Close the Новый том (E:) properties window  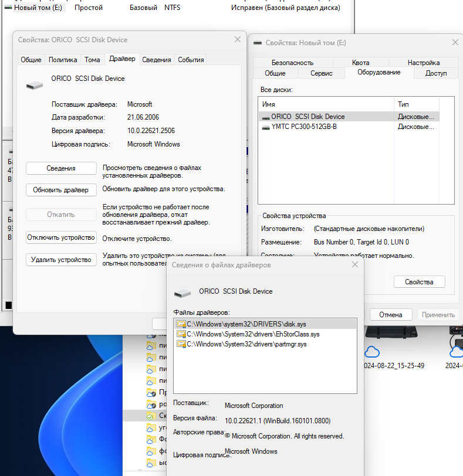tap(455, 42)
